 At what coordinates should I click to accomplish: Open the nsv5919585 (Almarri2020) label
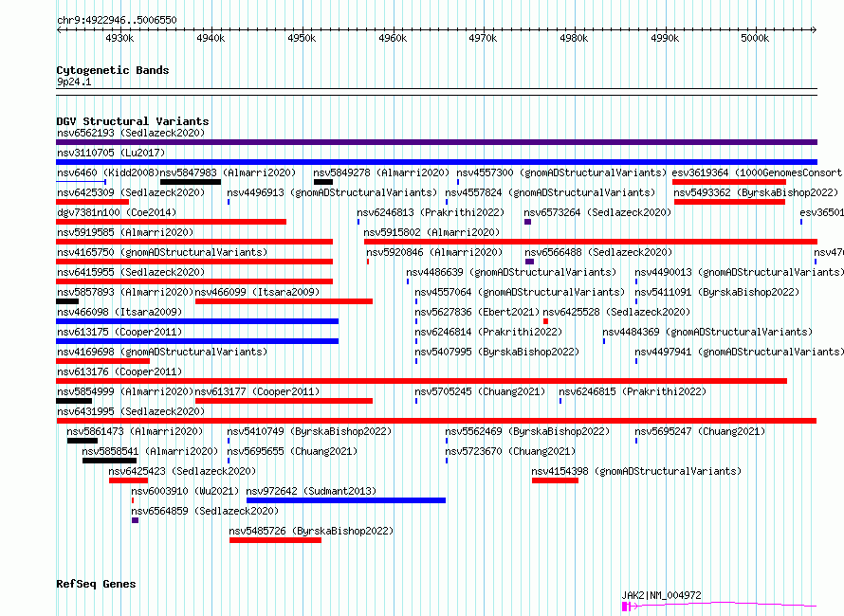tap(125, 232)
